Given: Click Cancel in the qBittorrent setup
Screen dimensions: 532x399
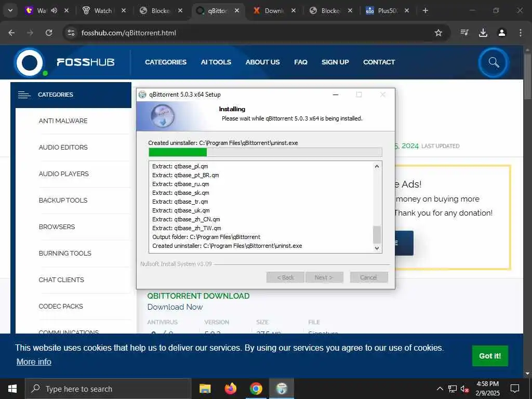Looking at the screenshot, I should [369, 277].
